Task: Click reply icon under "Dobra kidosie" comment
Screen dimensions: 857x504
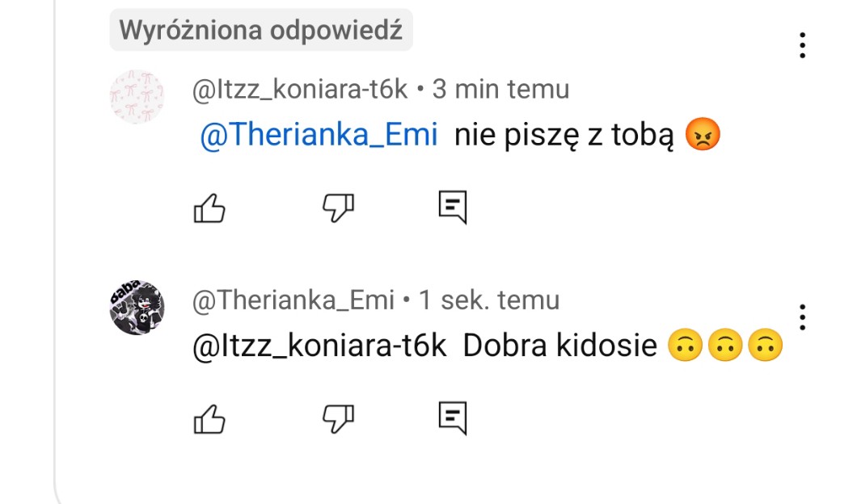Action: coord(453,418)
